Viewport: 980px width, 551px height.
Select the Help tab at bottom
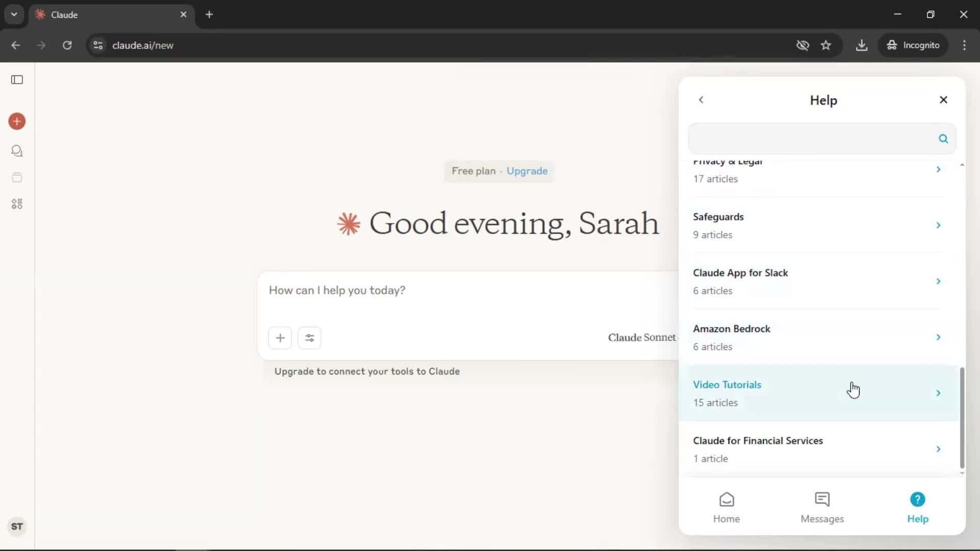[x=917, y=508]
